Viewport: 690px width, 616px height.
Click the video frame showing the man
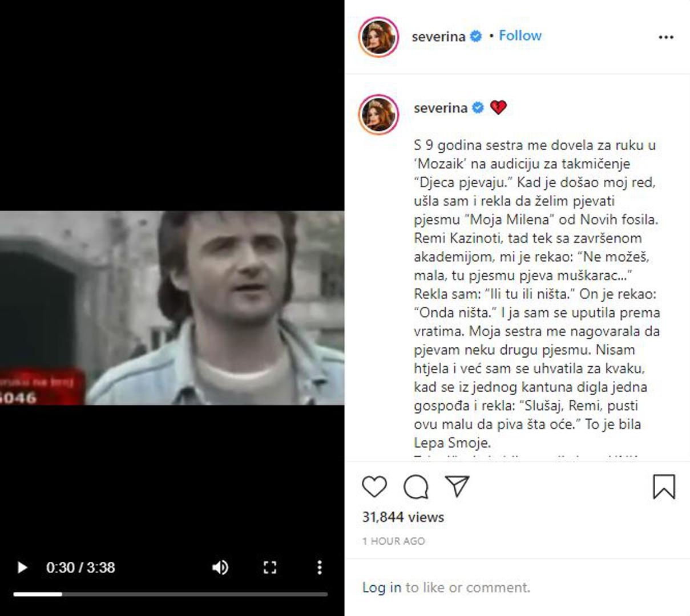tap(172, 308)
